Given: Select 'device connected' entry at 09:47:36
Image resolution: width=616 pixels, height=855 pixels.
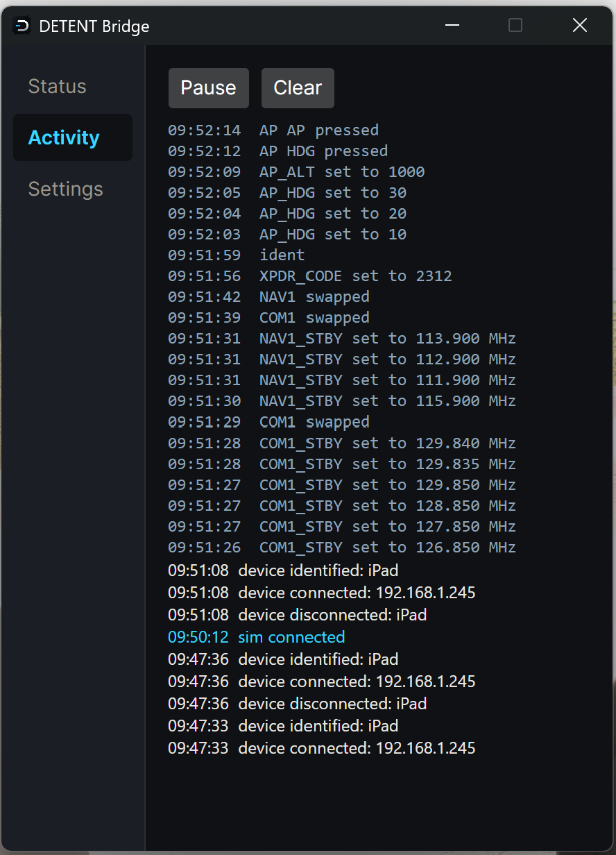Looking at the screenshot, I should coord(322,682).
